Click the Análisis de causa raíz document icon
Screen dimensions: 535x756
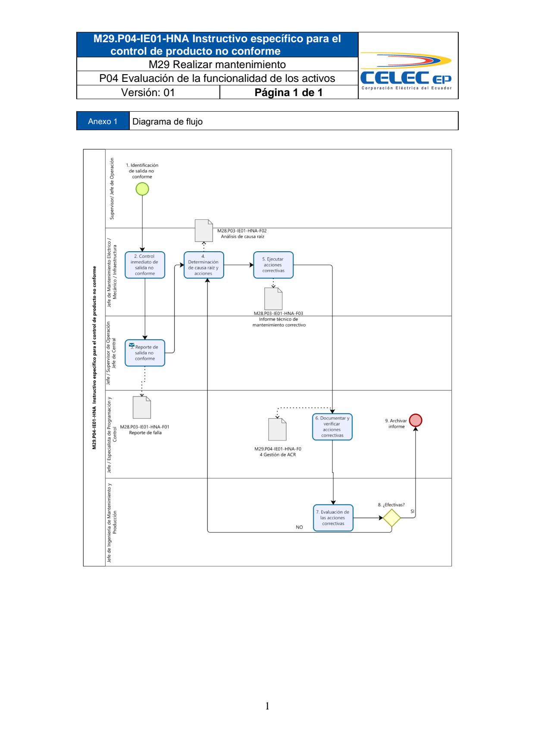click(x=204, y=231)
